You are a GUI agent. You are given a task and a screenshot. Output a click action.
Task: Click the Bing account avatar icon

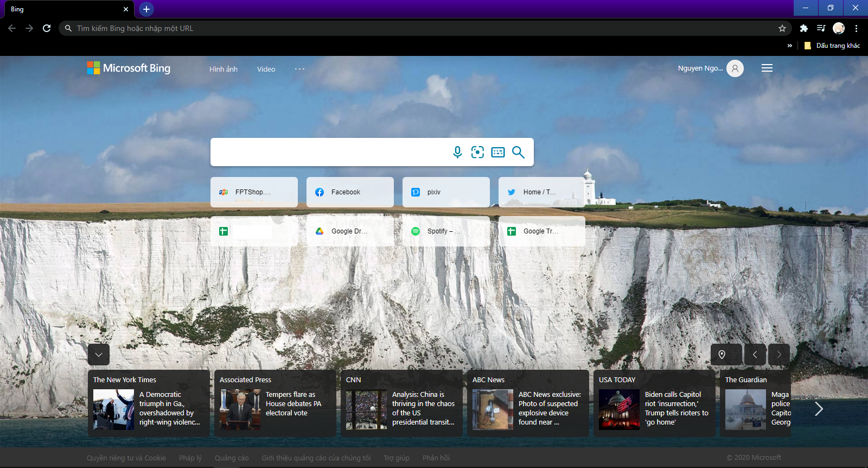735,68
